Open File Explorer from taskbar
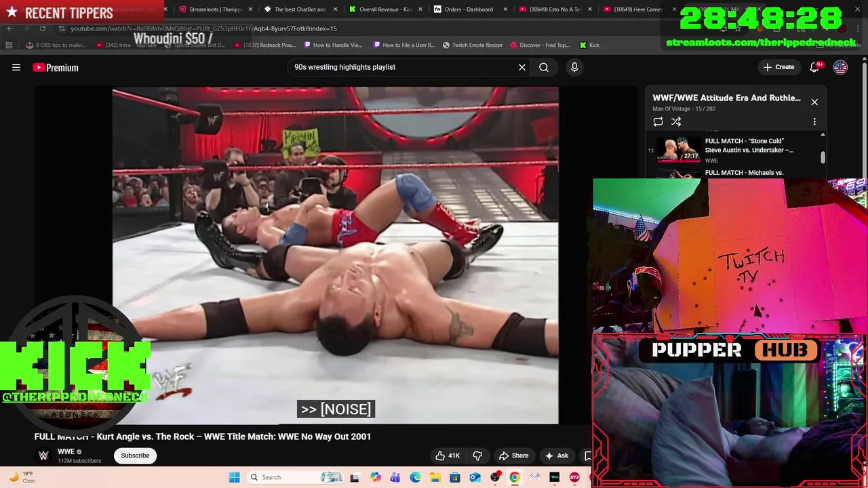 pos(435,477)
